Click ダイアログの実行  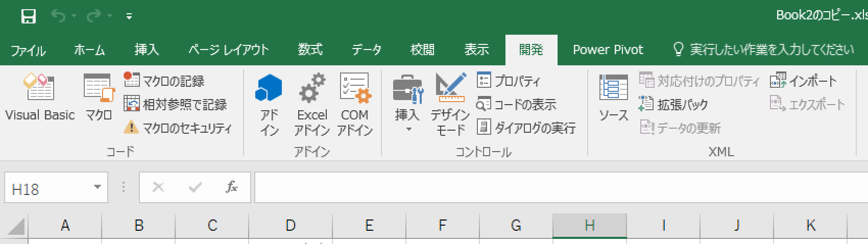[526, 128]
